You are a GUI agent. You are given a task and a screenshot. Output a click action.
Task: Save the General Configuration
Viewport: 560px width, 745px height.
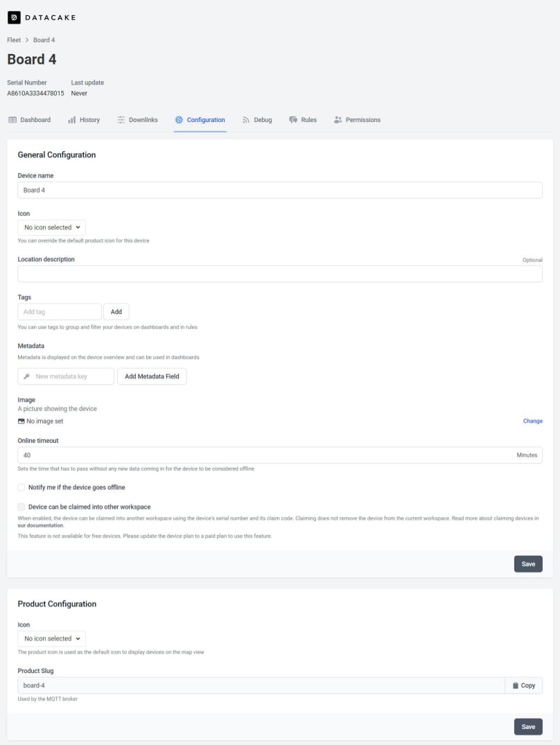[528, 563]
